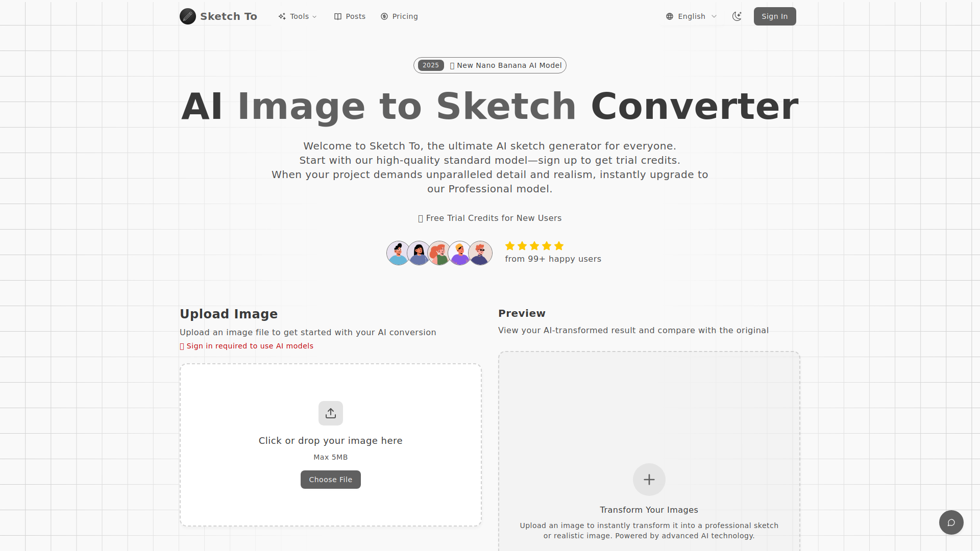Screen dimensions: 980x551
Task: Click the upload arrow icon in the drop zone
Action: [330, 413]
